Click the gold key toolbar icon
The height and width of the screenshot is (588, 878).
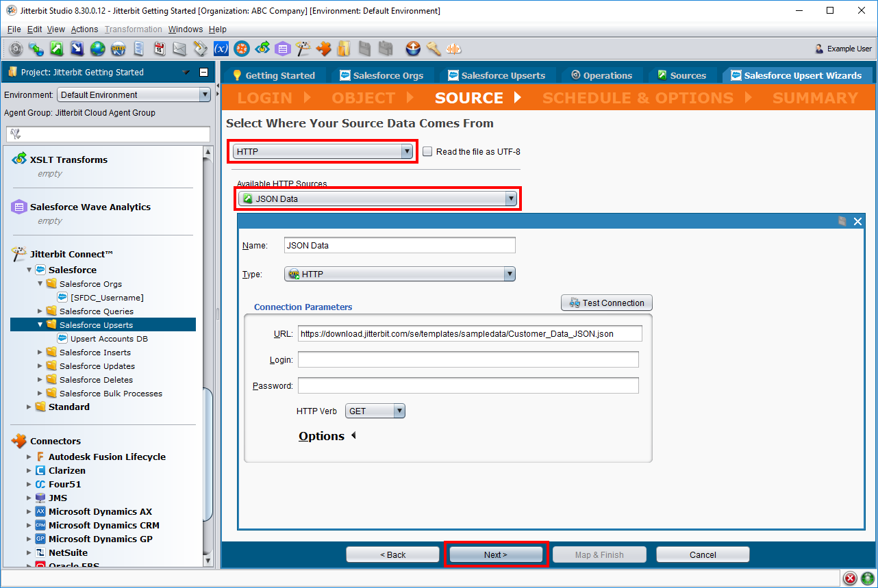[433, 49]
